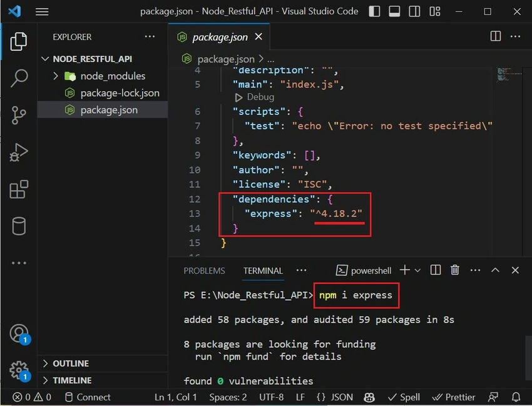Open the hamburger application menu
Image resolution: width=532 pixels, height=406 pixels.
(42, 11)
